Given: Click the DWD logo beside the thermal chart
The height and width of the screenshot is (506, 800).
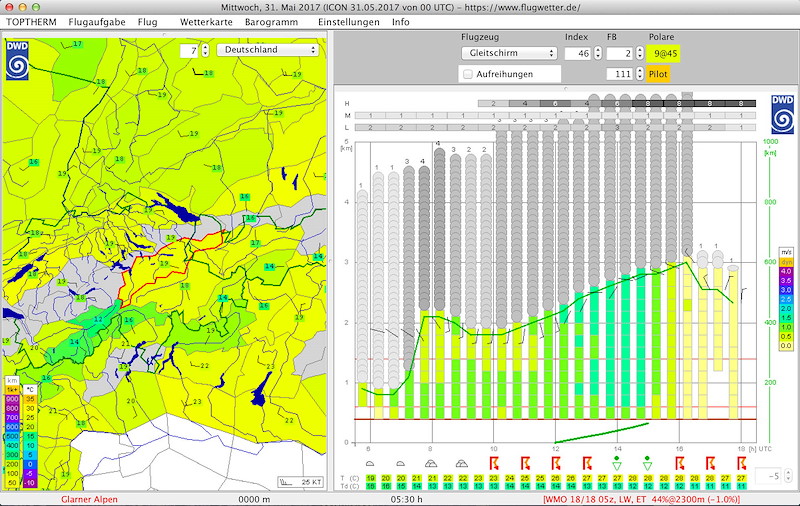Looking at the screenshot, I should (783, 114).
